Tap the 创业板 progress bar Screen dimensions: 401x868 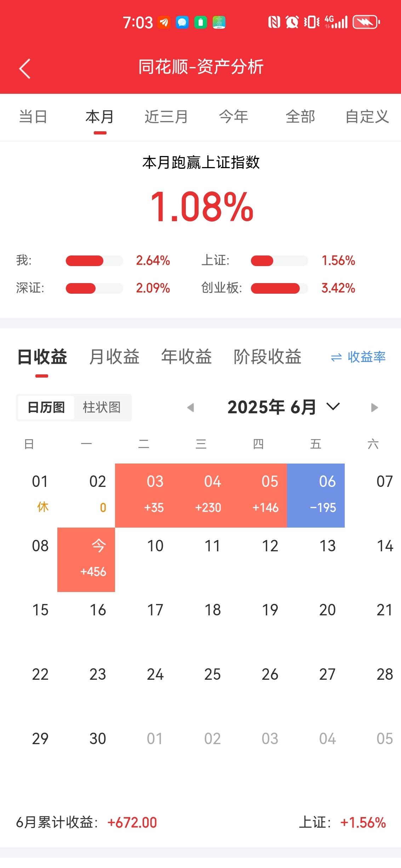tap(279, 288)
